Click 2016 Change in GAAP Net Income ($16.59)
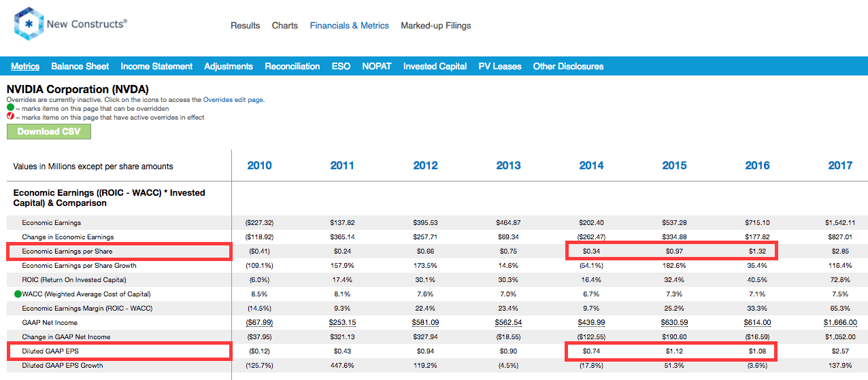868x380 pixels. point(757,337)
